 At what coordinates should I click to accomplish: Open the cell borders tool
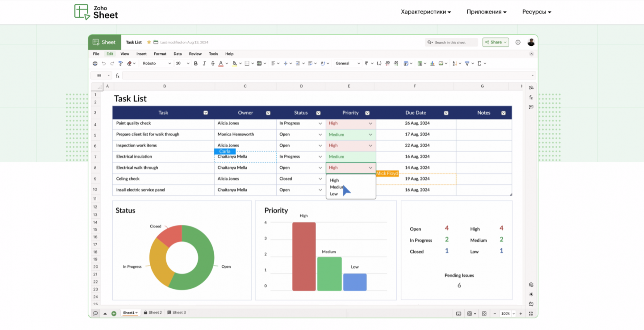[x=247, y=64]
